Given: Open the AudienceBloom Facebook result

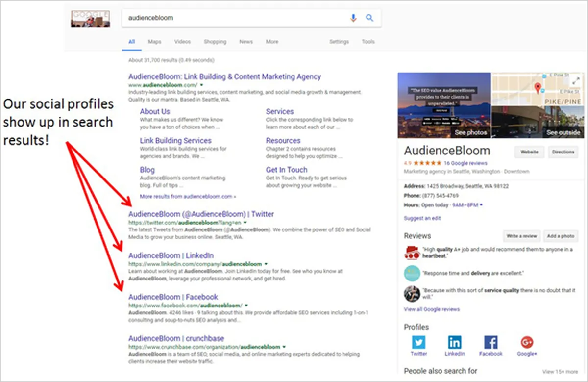Looking at the screenshot, I should 173,297.
